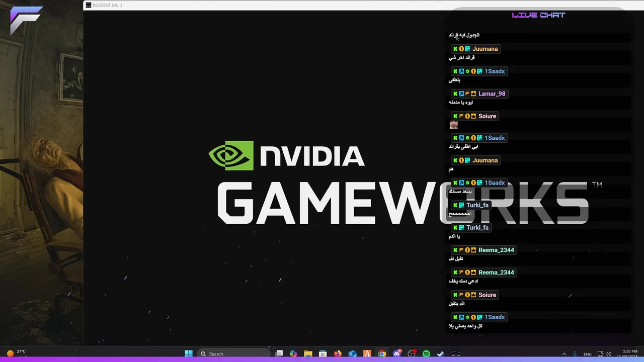Open Task View from the taskbar
This screenshot has width=644, height=362.
pos(279,353)
